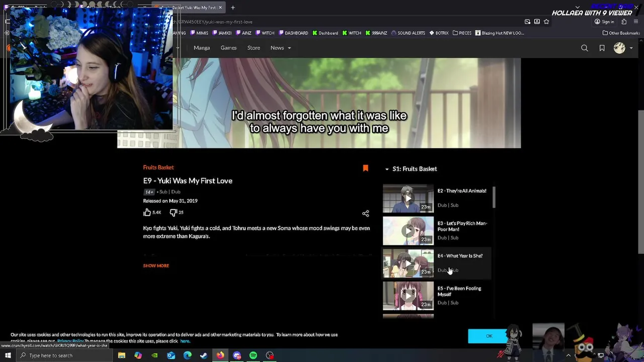Open Steam from the taskbar
The width and height of the screenshot is (644, 362).
pos(204,355)
